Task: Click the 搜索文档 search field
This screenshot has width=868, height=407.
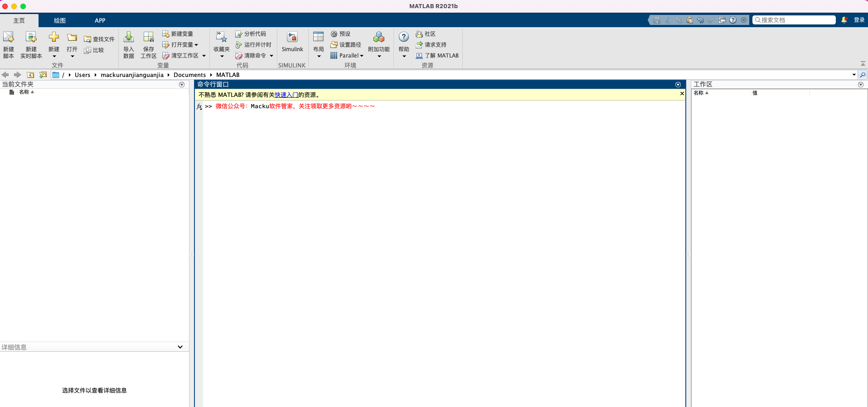Action: [x=794, y=20]
